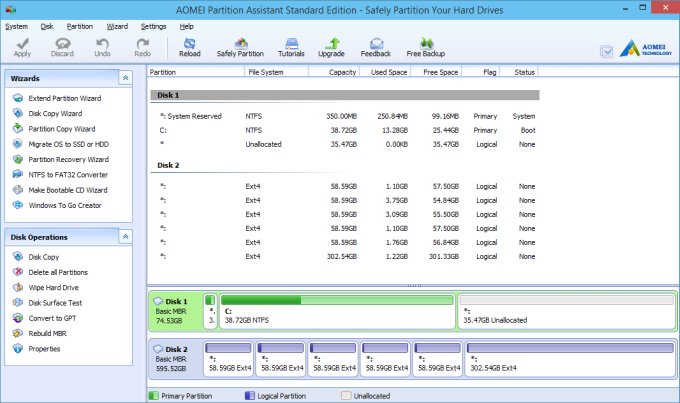Sort by the Partition column header
Screen dimensions: 680x403
tap(196, 72)
